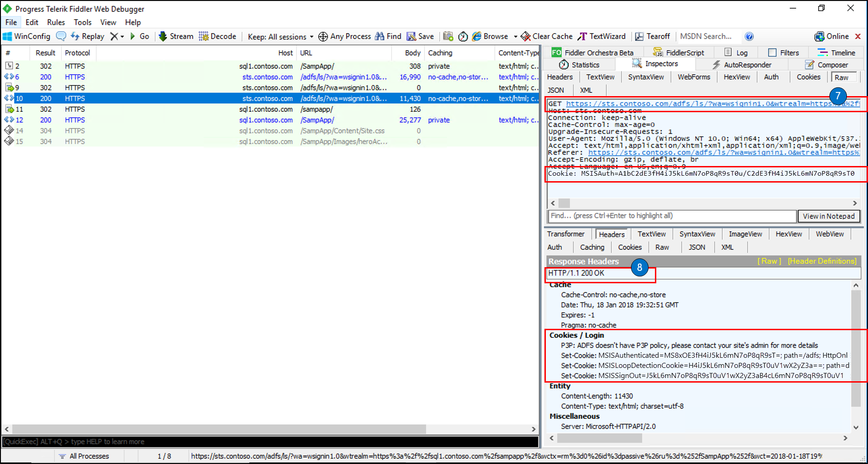Click response headers horizontal scrollbar thumb
The image size is (868, 464).
[599, 438]
